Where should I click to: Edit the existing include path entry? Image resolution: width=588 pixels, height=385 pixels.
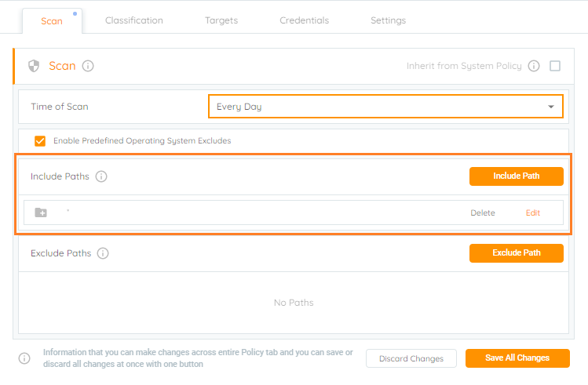tap(532, 212)
